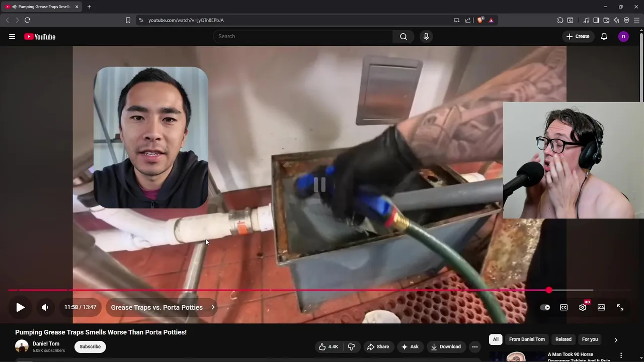Image resolution: width=644 pixels, height=362 pixels.
Task: Toggle the autoplay switch
Action: pyautogui.click(x=545, y=307)
